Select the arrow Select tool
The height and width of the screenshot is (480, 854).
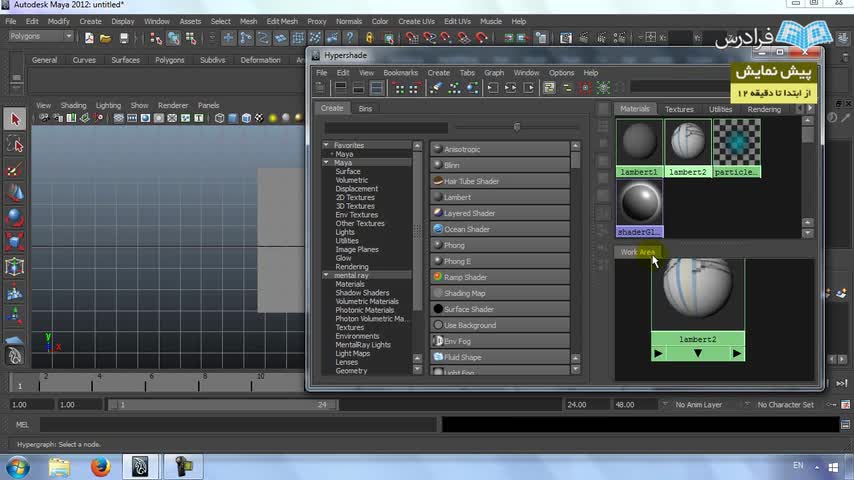click(x=14, y=120)
